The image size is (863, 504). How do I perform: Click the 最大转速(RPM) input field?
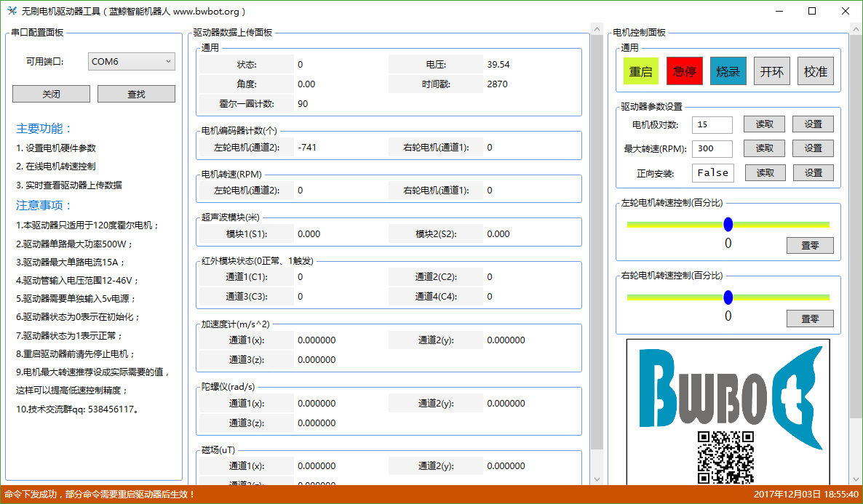coord(712,148)
